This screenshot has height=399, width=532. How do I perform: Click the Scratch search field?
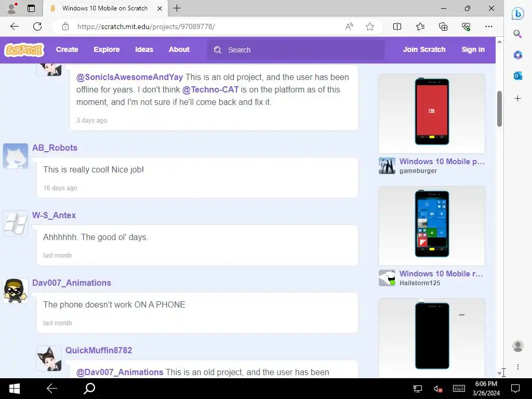pyautogui.click(x=296, y=50)
